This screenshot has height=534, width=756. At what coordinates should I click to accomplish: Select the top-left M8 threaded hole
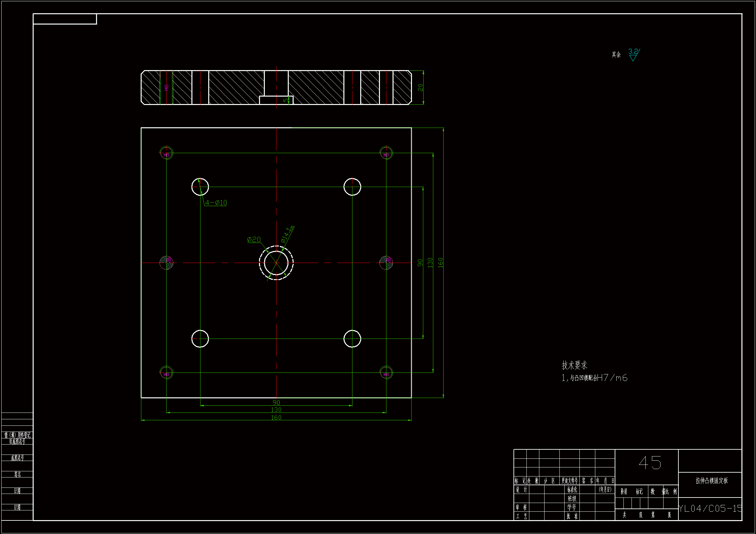tap(166, 153)
